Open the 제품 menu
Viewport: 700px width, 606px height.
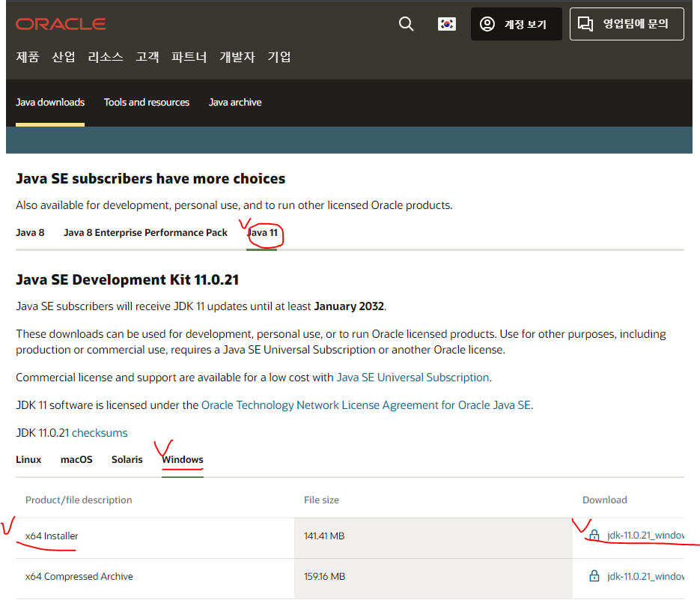point(28,57)
